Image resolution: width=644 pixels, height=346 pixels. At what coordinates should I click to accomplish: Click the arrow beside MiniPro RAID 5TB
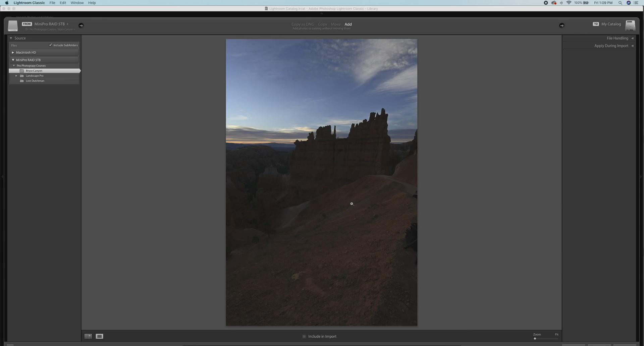click(81, 25)
